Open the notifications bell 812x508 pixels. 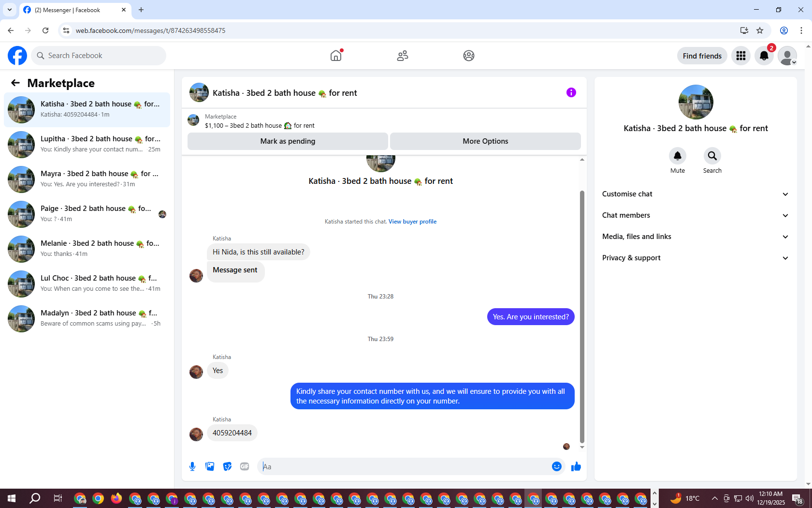pyautogui.click(x=764, y=56)
